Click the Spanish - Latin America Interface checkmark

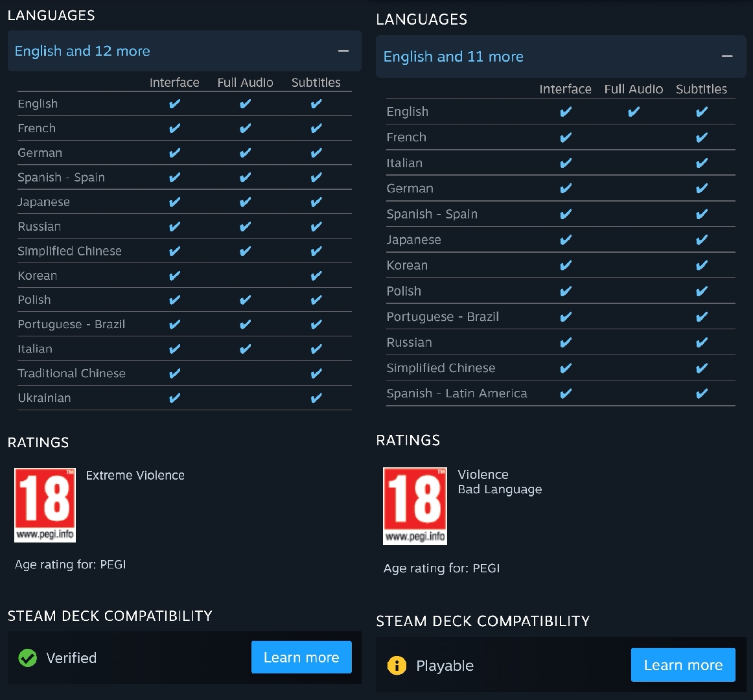click(x=566, y=393)
